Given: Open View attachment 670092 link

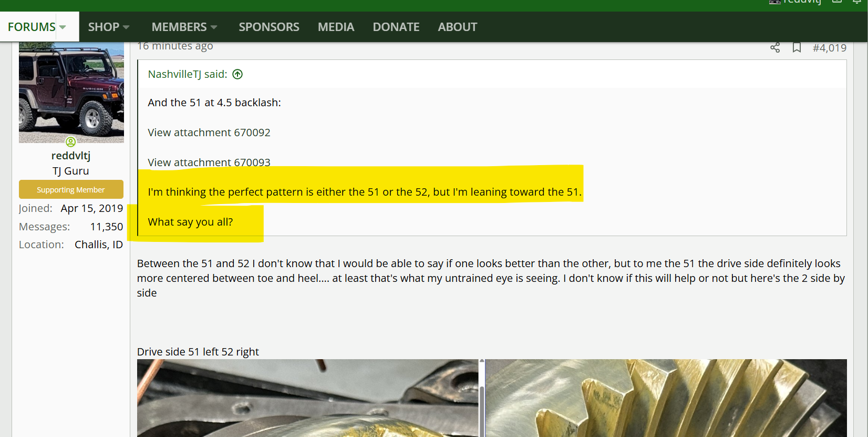Looking at the screenshot, I should point(209,133).
